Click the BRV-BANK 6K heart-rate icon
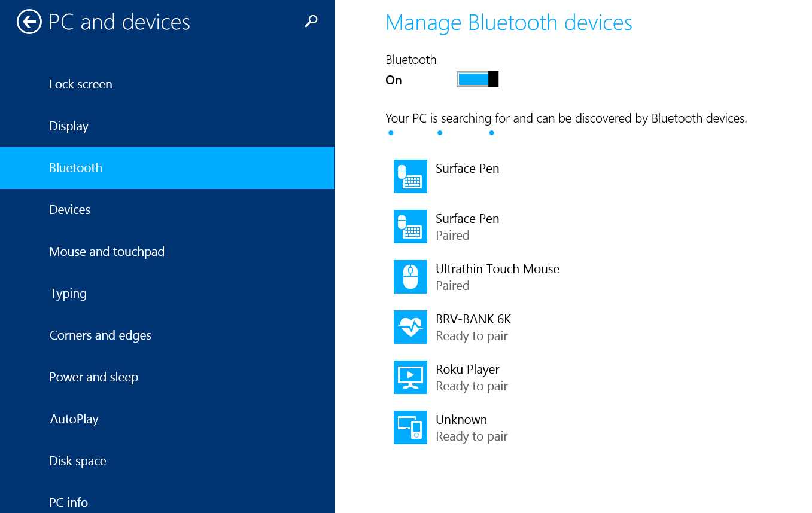812x513 pixels. (x=410, y=327)
